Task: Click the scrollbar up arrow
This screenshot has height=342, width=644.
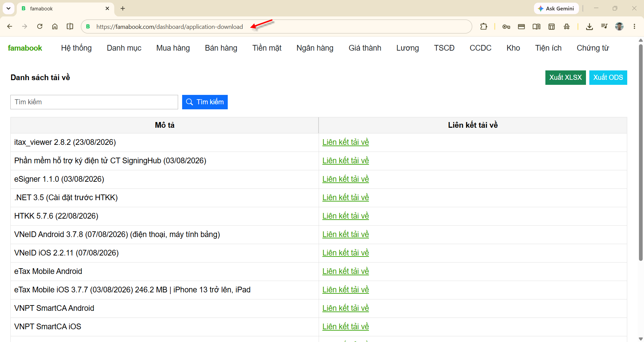Action: [x=641, y=40]
